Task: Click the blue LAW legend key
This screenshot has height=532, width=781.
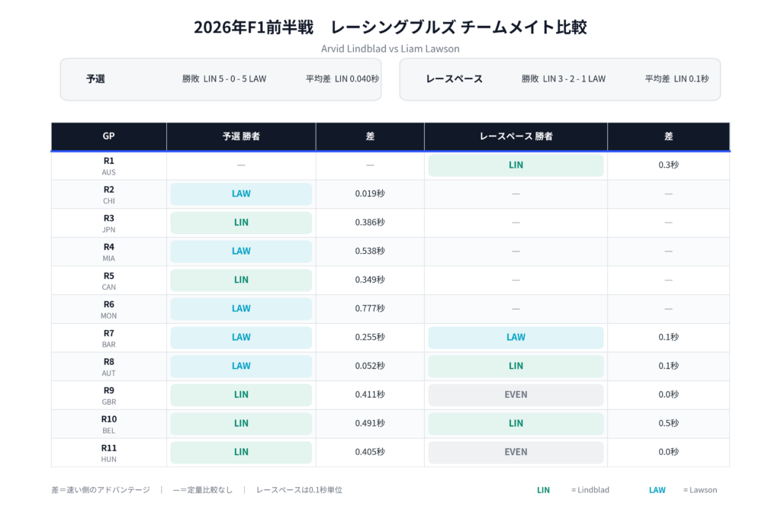Action: 657,490
